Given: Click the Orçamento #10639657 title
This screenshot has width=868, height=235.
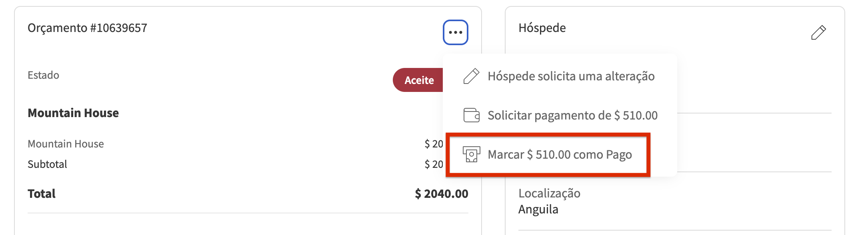Looking at the screenshot, I should pyautogui.click(x=87, y=28).
